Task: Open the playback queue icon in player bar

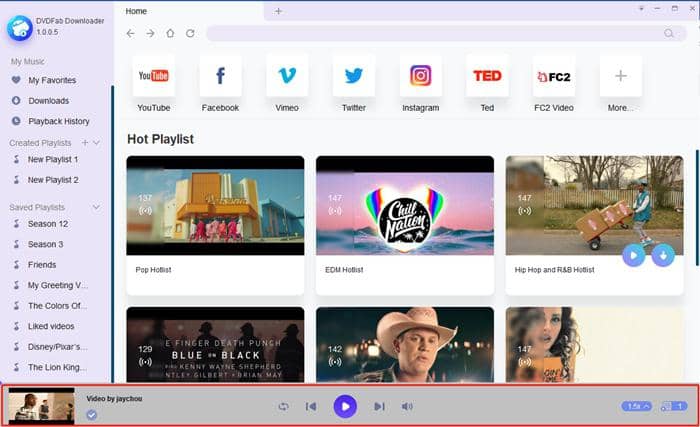Action: [x=674, y=406]
